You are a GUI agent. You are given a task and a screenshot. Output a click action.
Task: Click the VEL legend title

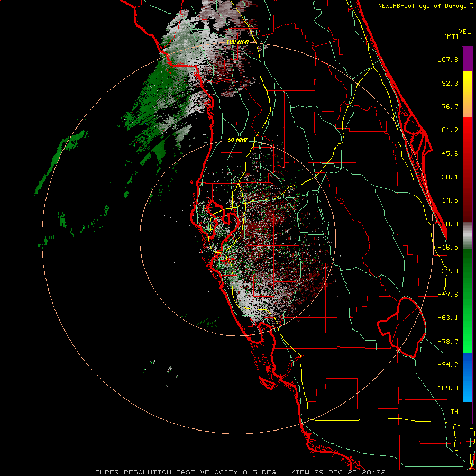[x=464, y=32]
